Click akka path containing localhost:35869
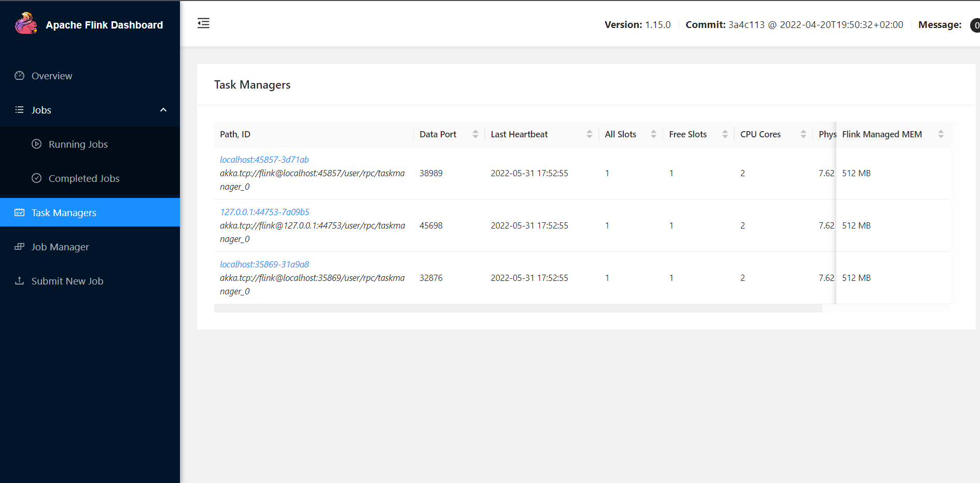The width and height of the screenshot is (980, 483). [312, 285]
